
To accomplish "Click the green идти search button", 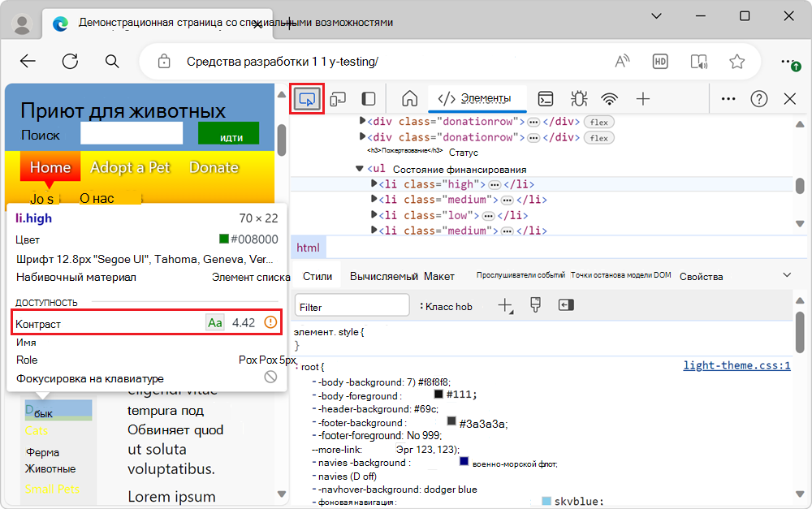I will click(228, 133).
